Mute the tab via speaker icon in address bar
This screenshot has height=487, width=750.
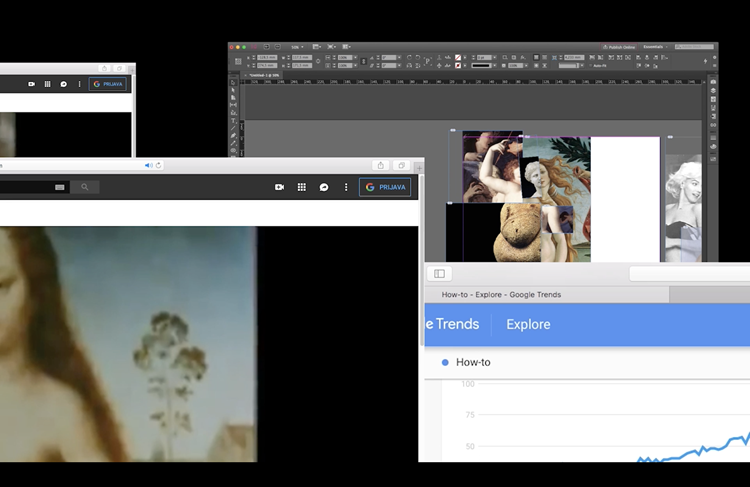pyautogui.click(x=148, y=165)
